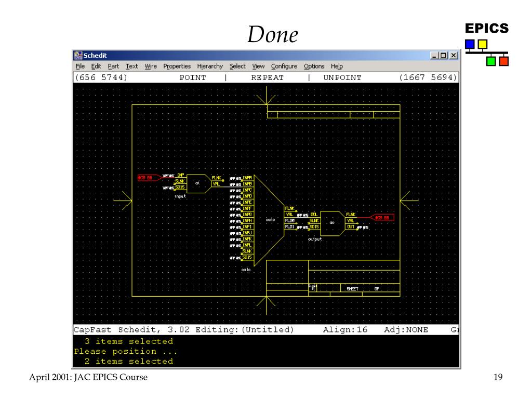The width and height of the screenshot is (532, 399).
Task: Minimize the Schedit window
Action: click(x=435, y=55)
